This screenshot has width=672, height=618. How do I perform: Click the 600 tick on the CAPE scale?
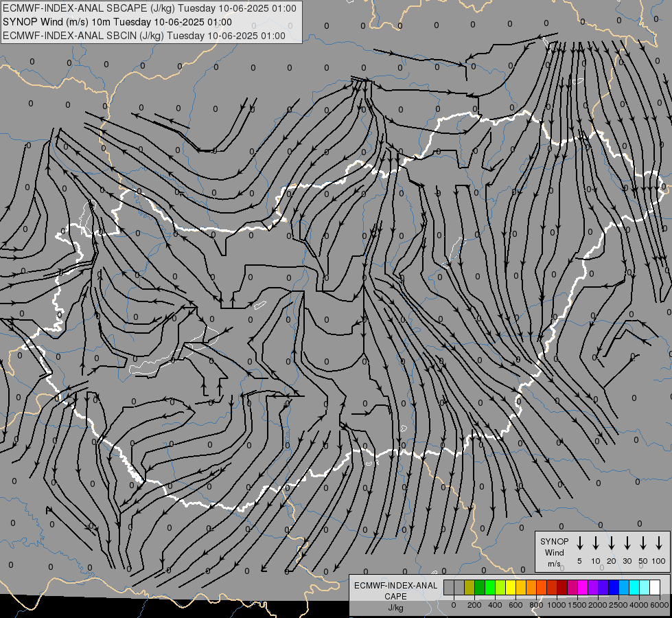515,605
